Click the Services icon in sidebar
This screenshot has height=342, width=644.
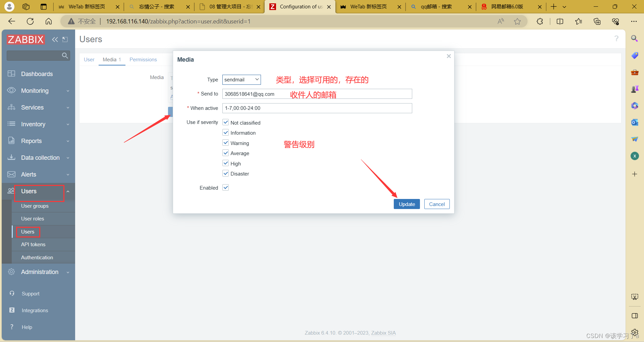coord(11,107)
